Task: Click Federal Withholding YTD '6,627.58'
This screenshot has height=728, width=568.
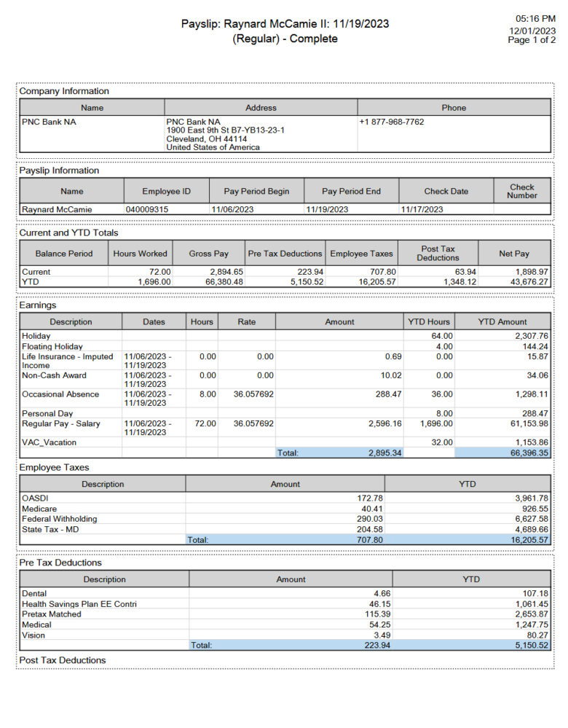Action: (x=532, y=519)
